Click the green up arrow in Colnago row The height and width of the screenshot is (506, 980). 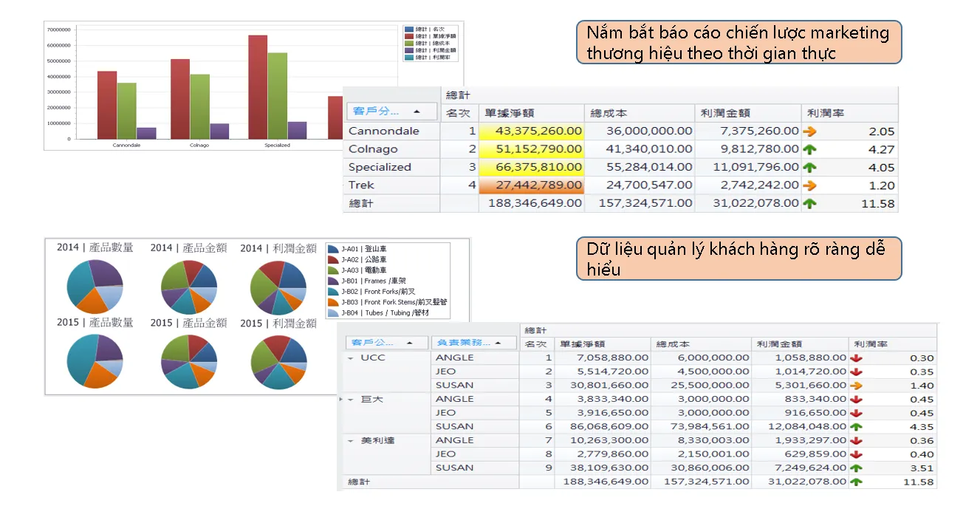pos(809,149)
